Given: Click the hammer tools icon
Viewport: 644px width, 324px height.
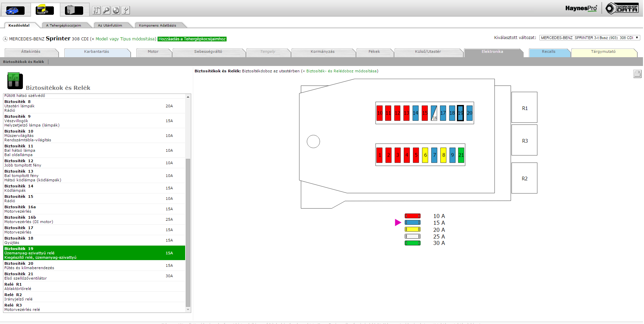Looking at the screenshot, I should click(x=97, y=10).
